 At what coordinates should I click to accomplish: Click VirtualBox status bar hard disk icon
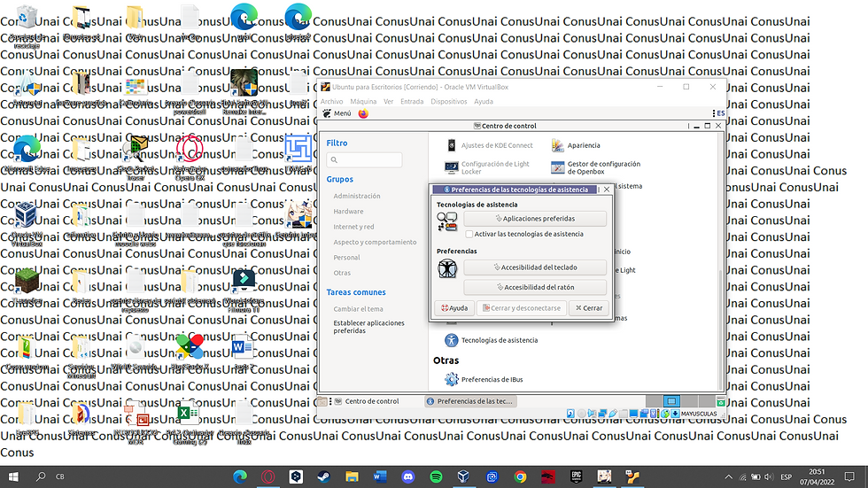click(570, 414)
